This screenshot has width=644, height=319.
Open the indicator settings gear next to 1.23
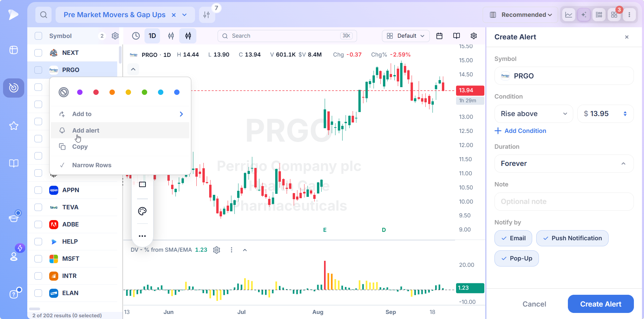click(x=217, y=250)
